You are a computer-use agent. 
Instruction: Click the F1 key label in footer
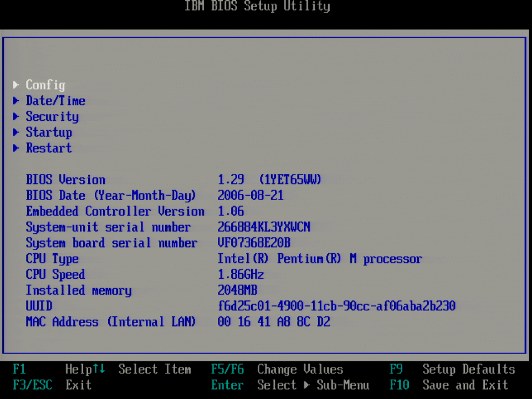pos(19,370)
